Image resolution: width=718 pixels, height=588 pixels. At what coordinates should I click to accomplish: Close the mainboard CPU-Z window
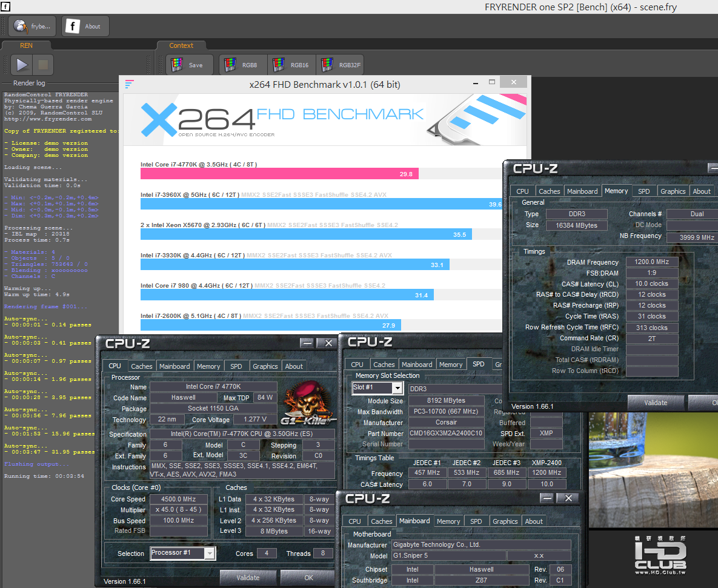[568, 498]
